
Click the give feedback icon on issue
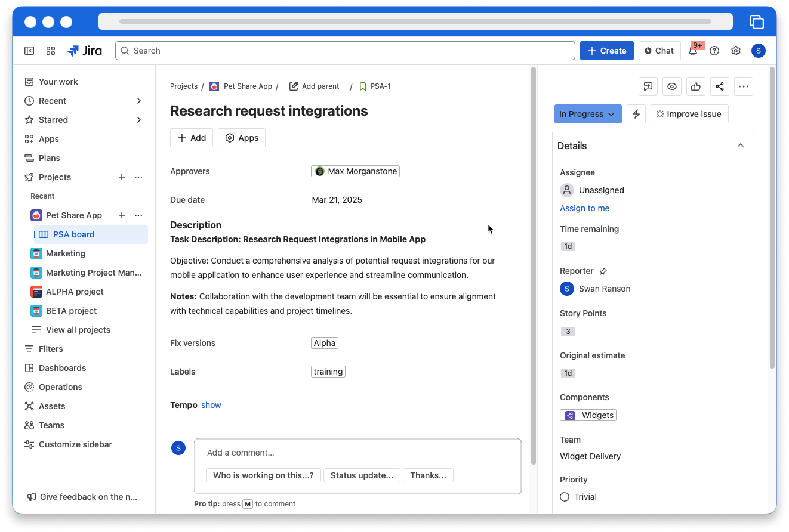coord(648,86)
